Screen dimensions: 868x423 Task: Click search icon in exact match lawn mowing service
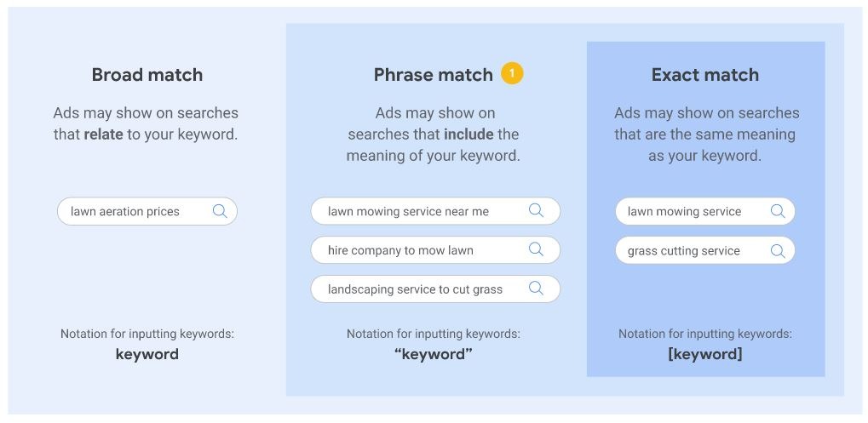coord(778,211)
